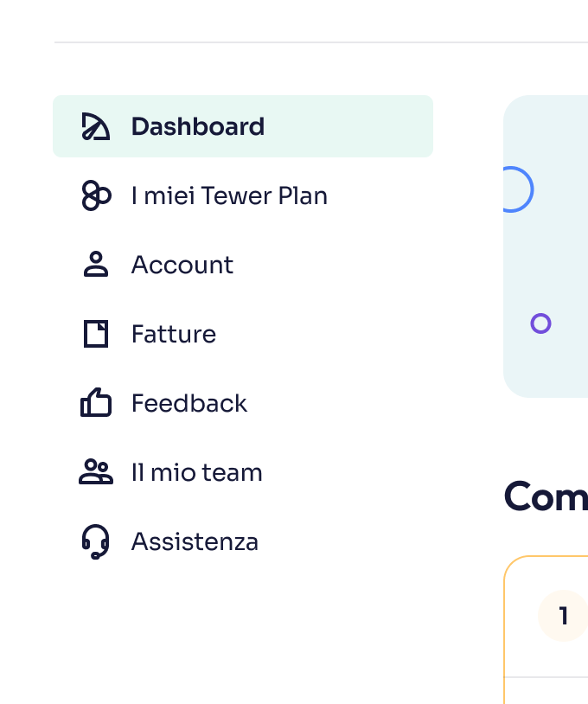Screen dimensions: 588x704
Task: Click the team people icon
Action: pyautogui.click(x=95, y=472)
